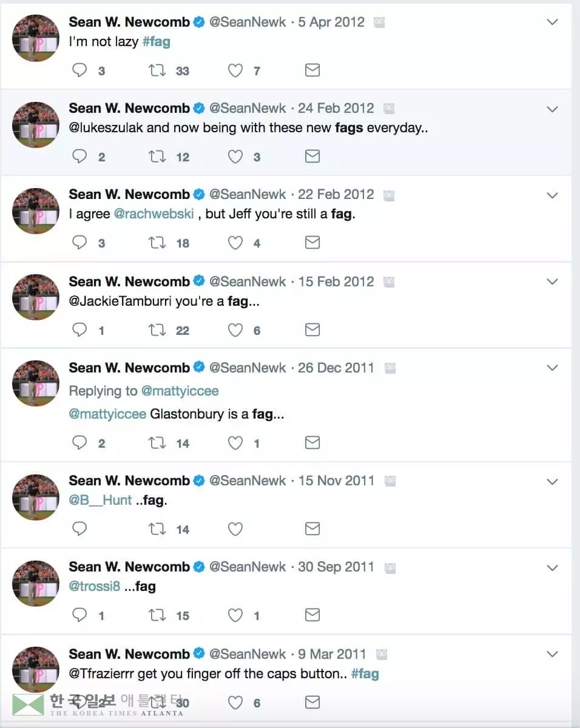
Task: Like the 22 Feb 2012 tweet
Action: pyautogui.click(x=235, y=243)
